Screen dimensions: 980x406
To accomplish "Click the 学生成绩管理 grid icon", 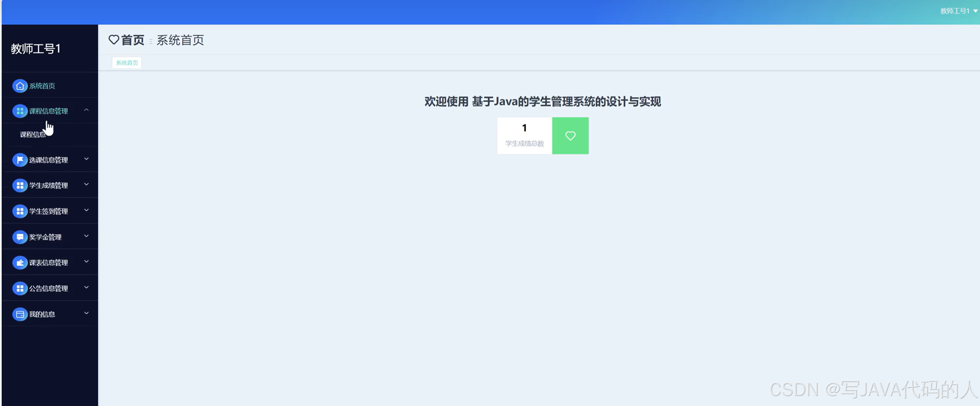I will pyautogui.click(x=20, y=185).
